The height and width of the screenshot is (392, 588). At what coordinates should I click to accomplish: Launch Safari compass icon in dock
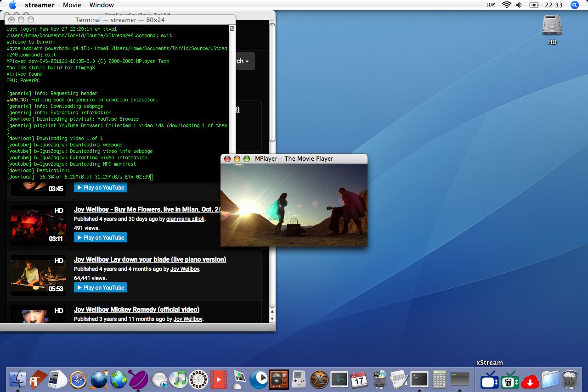tap(78, 379)
